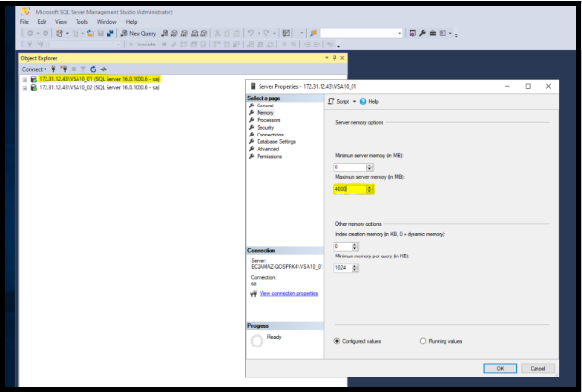Close the Object Explorer panel
This screenshot has width=582, height=392.
[x=342, y=58]
